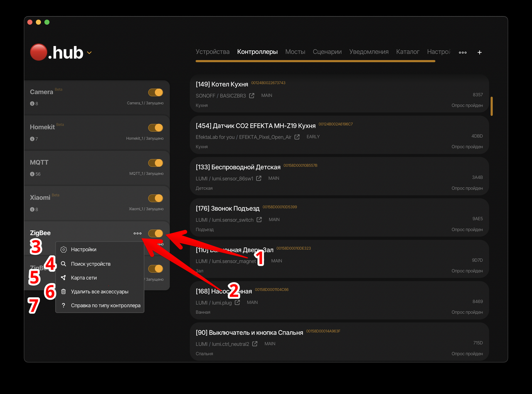Click the question mark help icon

(64, 306)
